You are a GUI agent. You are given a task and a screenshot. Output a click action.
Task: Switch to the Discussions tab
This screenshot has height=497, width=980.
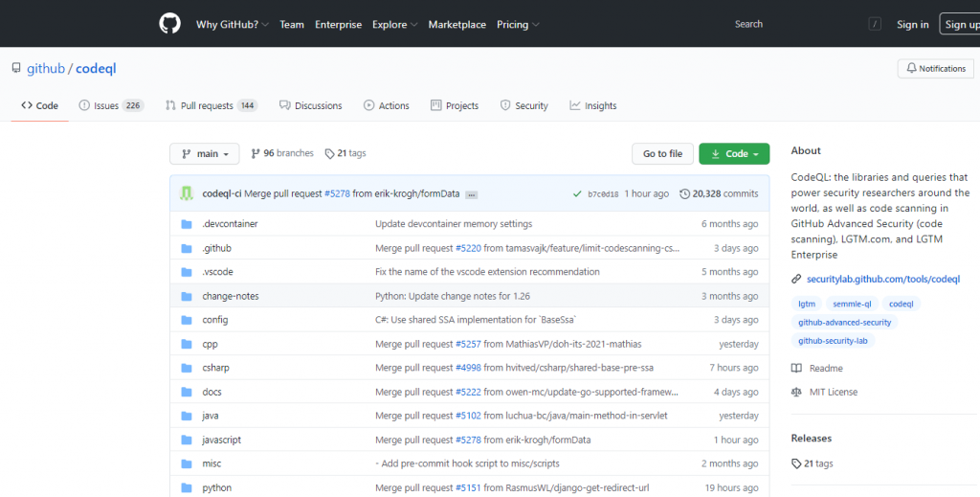point(311,105)
